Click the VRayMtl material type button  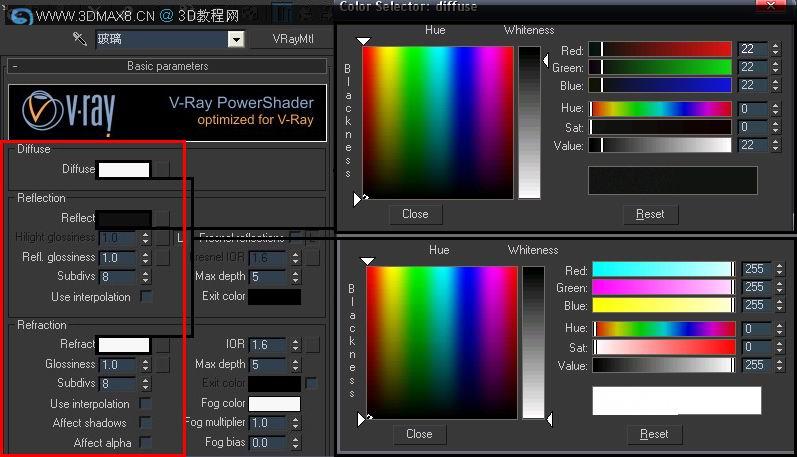[293, 39]
